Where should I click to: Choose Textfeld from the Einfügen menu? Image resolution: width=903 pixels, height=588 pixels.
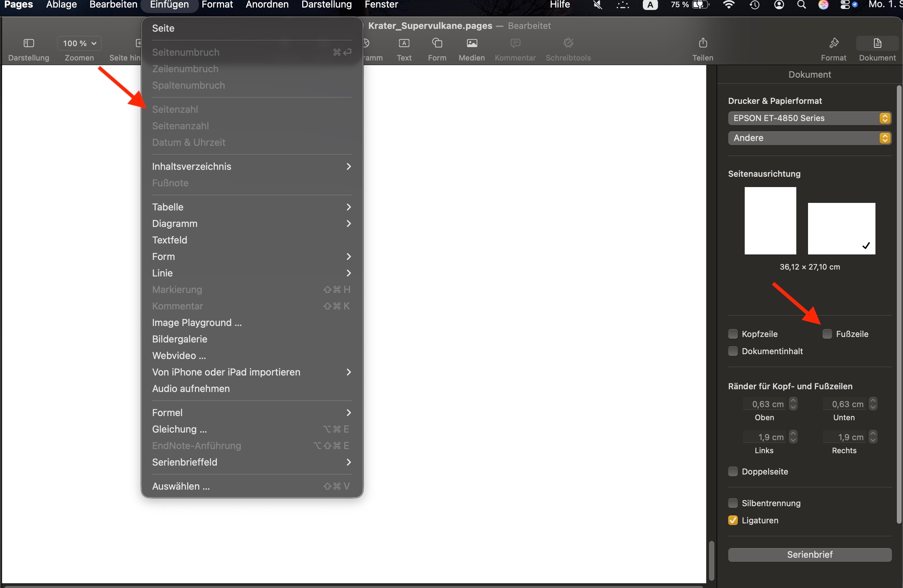coord(170,240)
